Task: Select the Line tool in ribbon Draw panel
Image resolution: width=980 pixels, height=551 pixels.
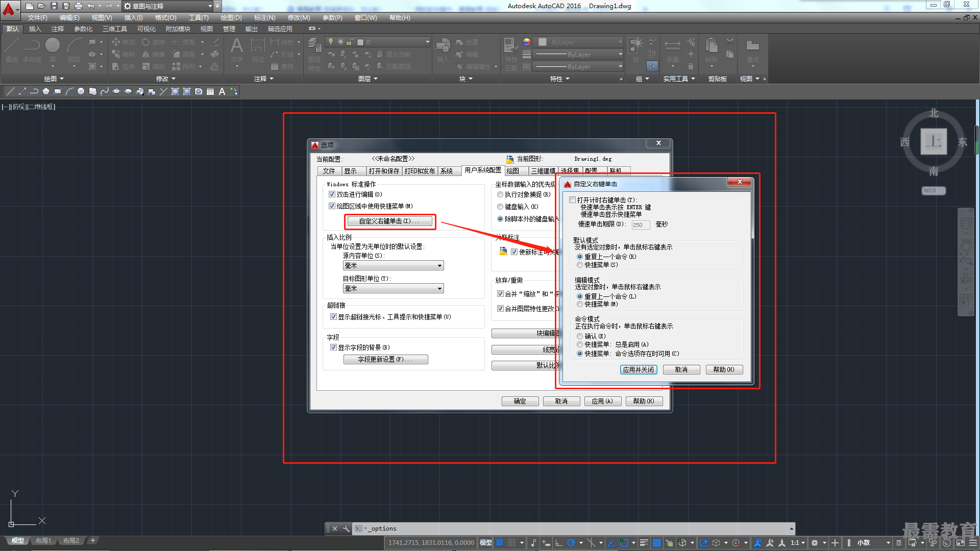Action: pos(12,49)
